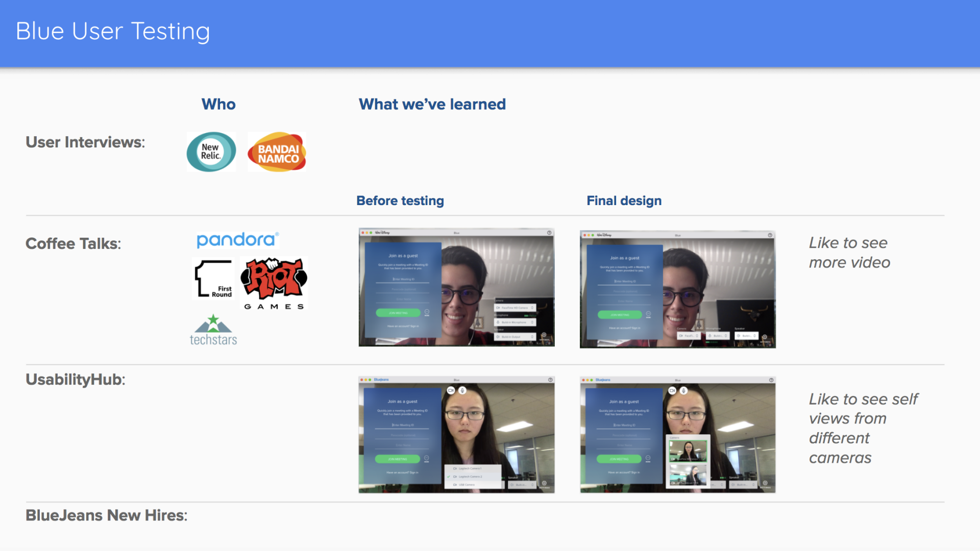Click Sign in link in UsabilityHub final design
The image size is (980, 551).
coord(635,472)
